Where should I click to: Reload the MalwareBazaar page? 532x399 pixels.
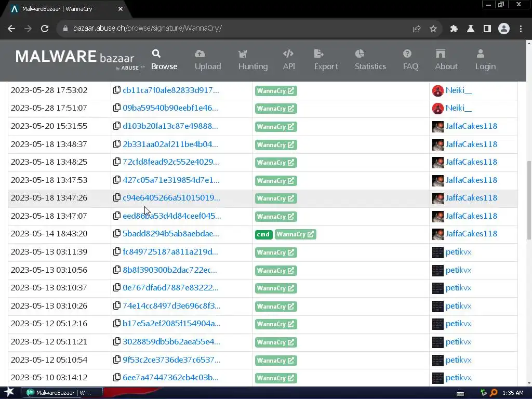point(45,29)
